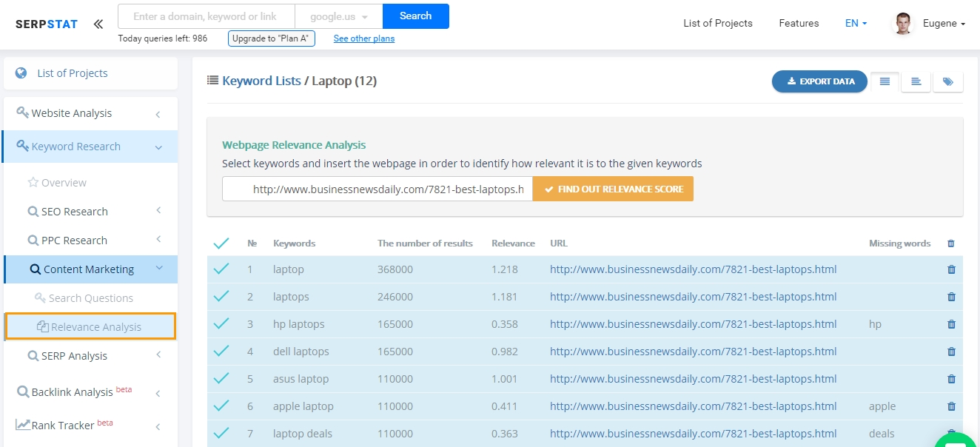Open List of Projects in sidebar

[x=73, y=73]
